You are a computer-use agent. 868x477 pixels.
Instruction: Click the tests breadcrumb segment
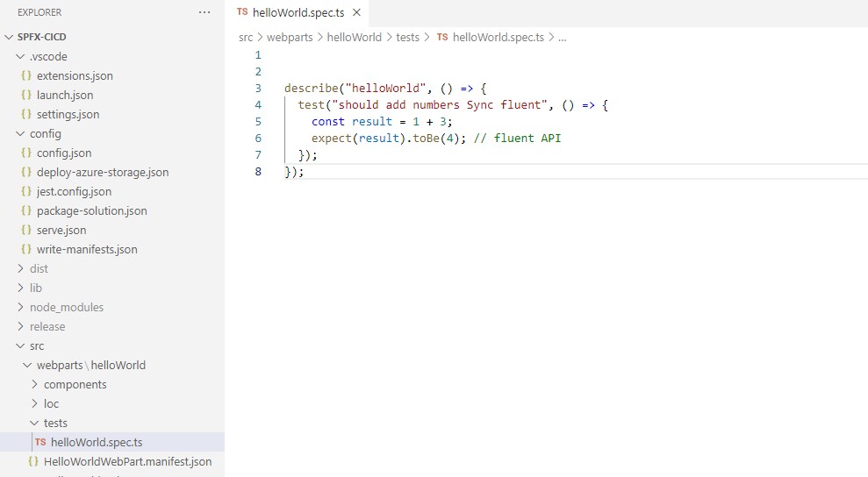tap(407, 38)
